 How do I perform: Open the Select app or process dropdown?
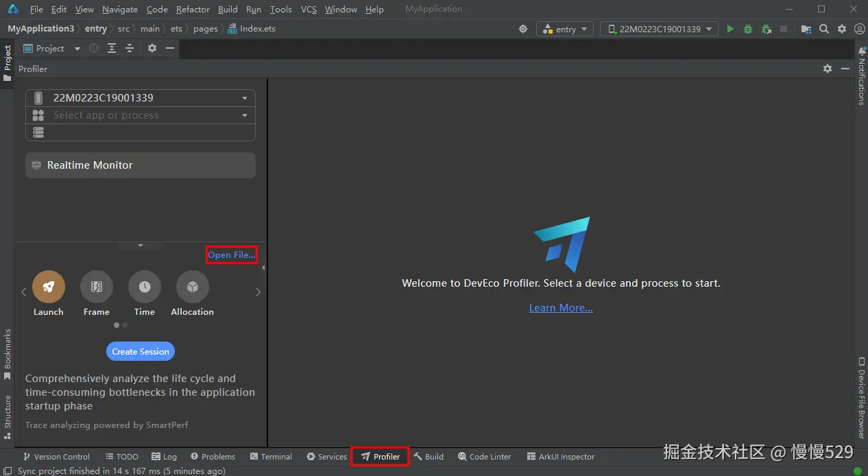click(141, 115)
